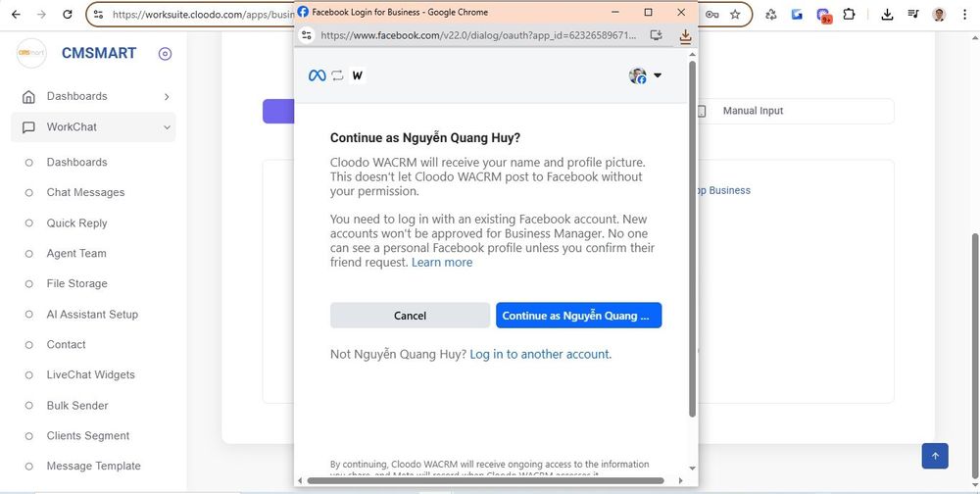Select Quick Reply from the sidebar
980x494 pixels.
pyautogui.click(x=76, y=222)
